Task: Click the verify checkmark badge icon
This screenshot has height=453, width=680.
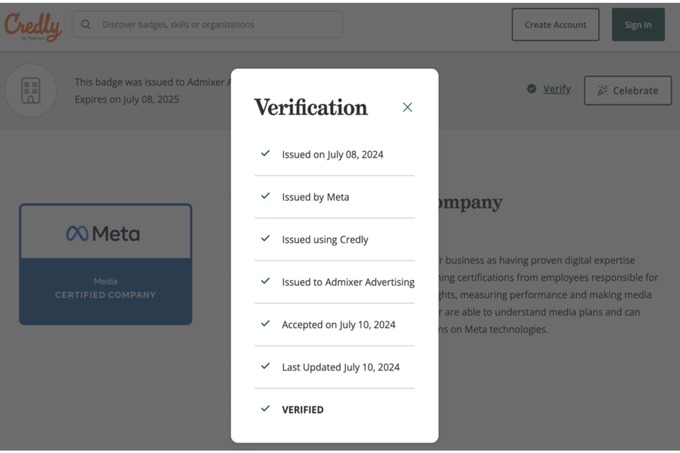Action: (531, 89)
